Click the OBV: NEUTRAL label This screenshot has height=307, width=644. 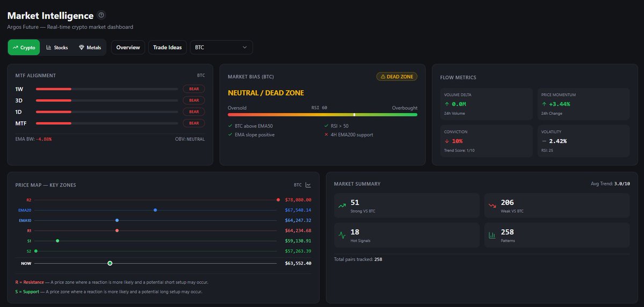[x=189, y=139]
